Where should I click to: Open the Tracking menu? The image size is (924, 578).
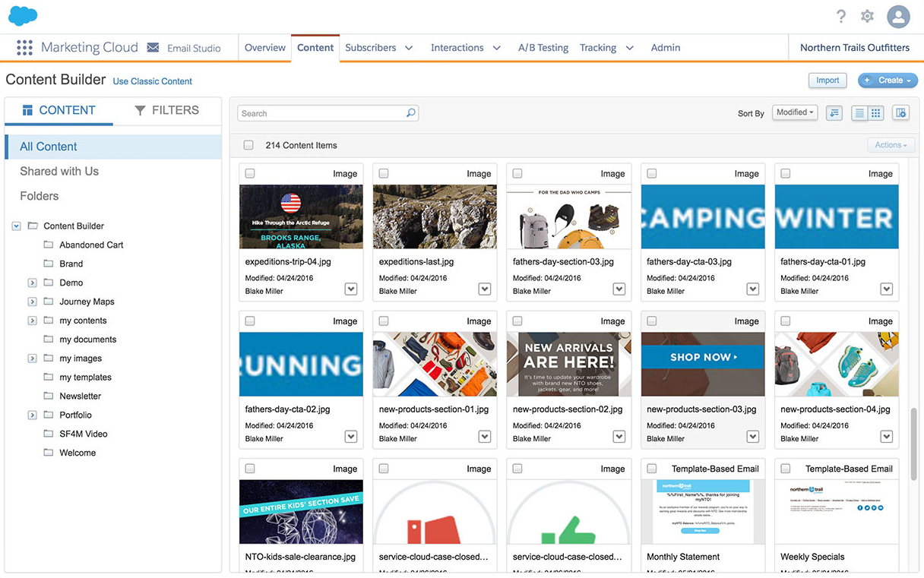click(606, 47)
